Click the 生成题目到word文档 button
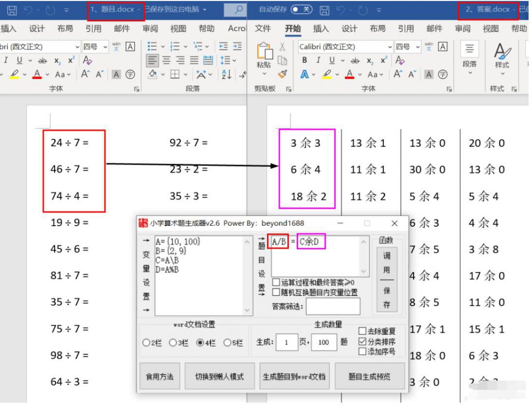The width and height of the screenshot is (532, 405). (294, 376)
